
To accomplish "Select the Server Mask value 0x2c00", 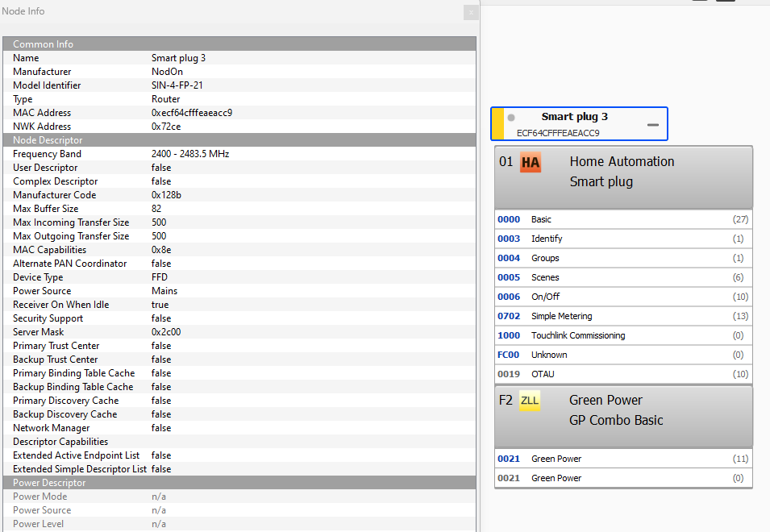I will (x=166, y=332).
